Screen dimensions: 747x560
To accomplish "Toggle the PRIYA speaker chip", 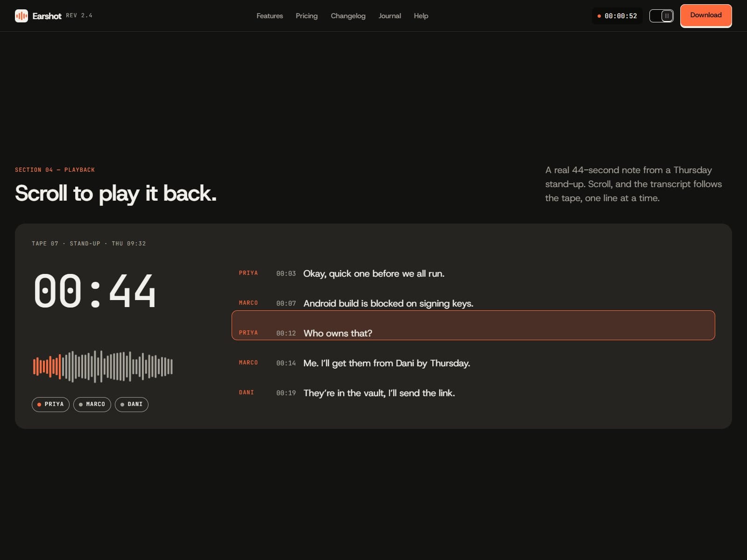I will point(50,404).
